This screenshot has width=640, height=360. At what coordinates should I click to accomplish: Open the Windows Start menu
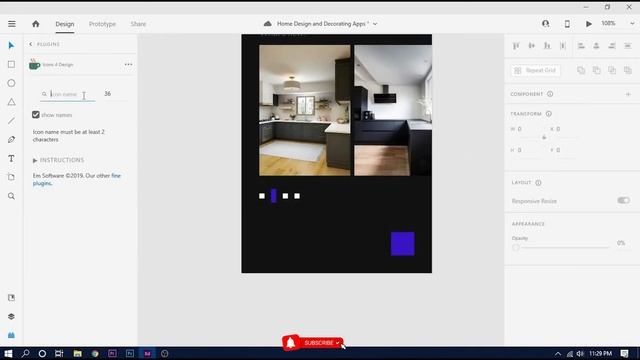pyautogui.click(x=8, y=353)
